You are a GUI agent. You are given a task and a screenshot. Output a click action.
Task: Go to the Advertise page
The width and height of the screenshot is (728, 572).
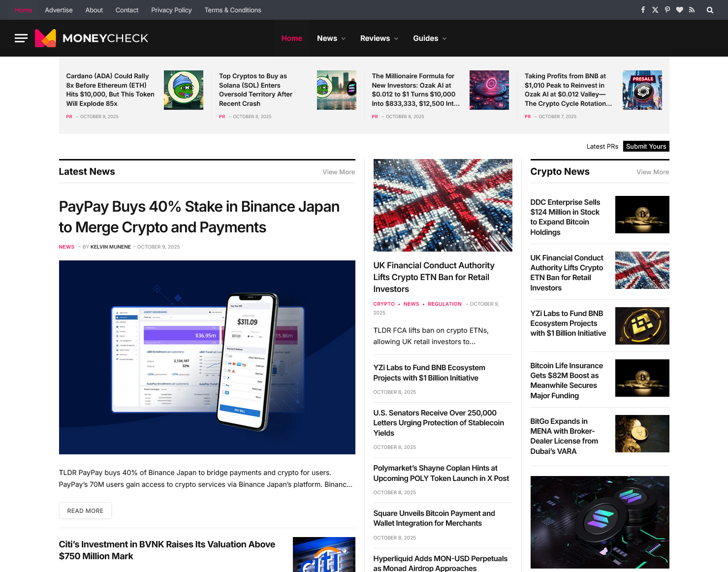pyautogui.click(x=59, y=10)
